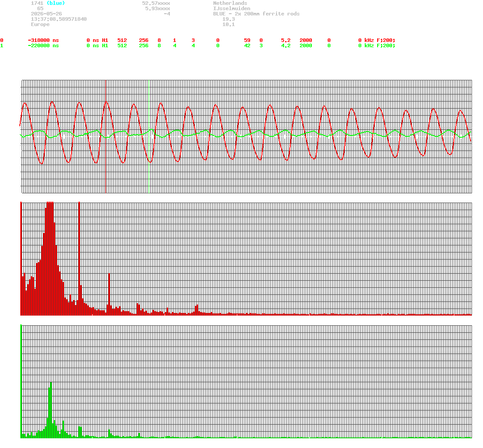Click the value 19.3 in header

point(228,19)
